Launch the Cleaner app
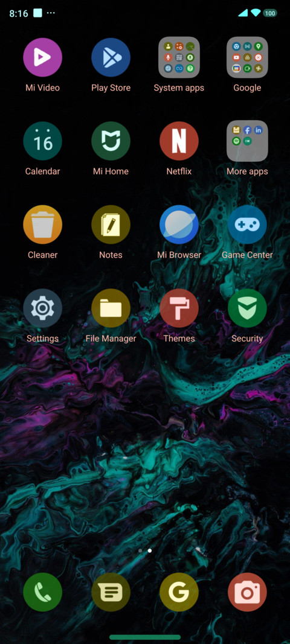 point(42,225)
